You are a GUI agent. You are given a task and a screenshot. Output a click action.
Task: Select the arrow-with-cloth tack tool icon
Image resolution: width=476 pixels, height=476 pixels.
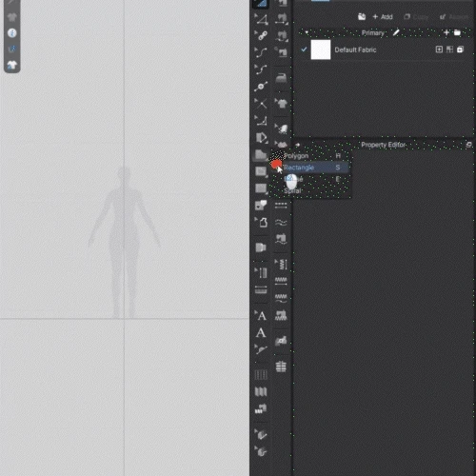click(x=281, y=129)
